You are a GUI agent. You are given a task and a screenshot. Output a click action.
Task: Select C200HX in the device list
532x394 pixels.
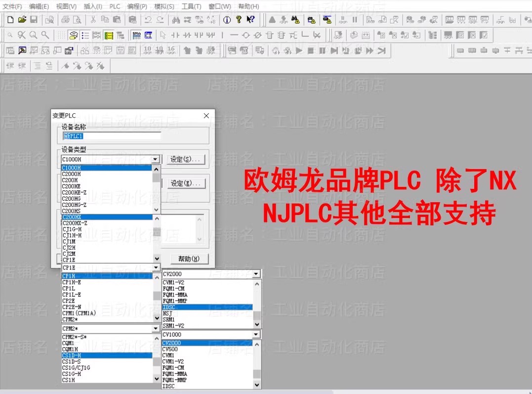click(x=107, y=217)
